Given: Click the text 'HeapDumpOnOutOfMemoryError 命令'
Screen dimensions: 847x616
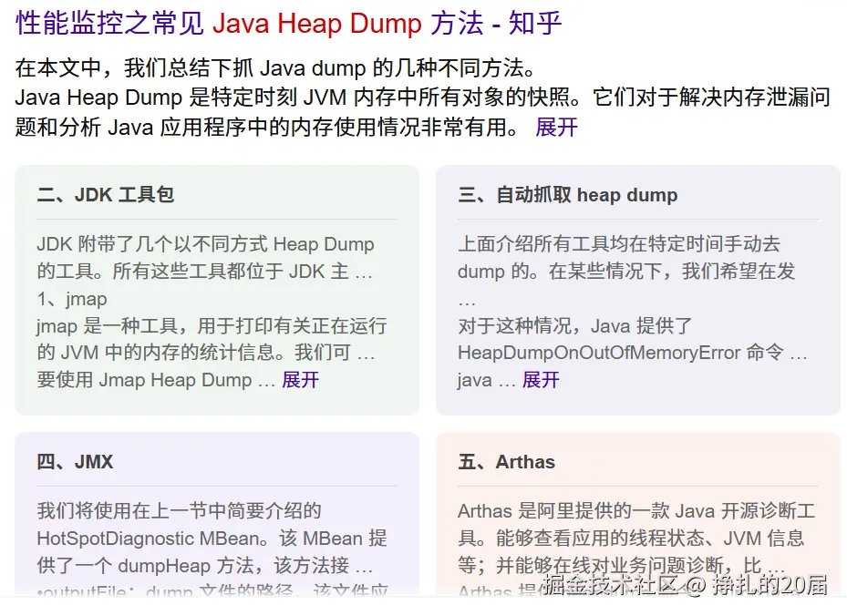Looking at the screenshot, I should click(x=621, y=353).
